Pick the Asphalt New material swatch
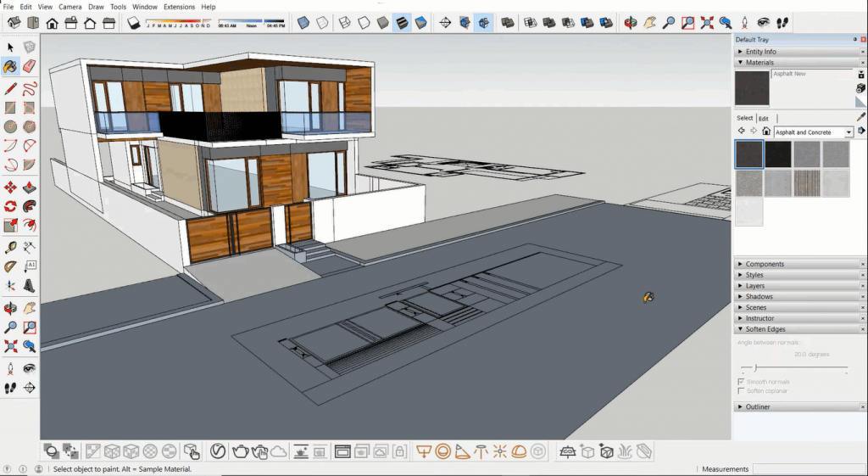The width and height of the screenshot is (868, 476). pyautogui.click(x=749, y=154)
